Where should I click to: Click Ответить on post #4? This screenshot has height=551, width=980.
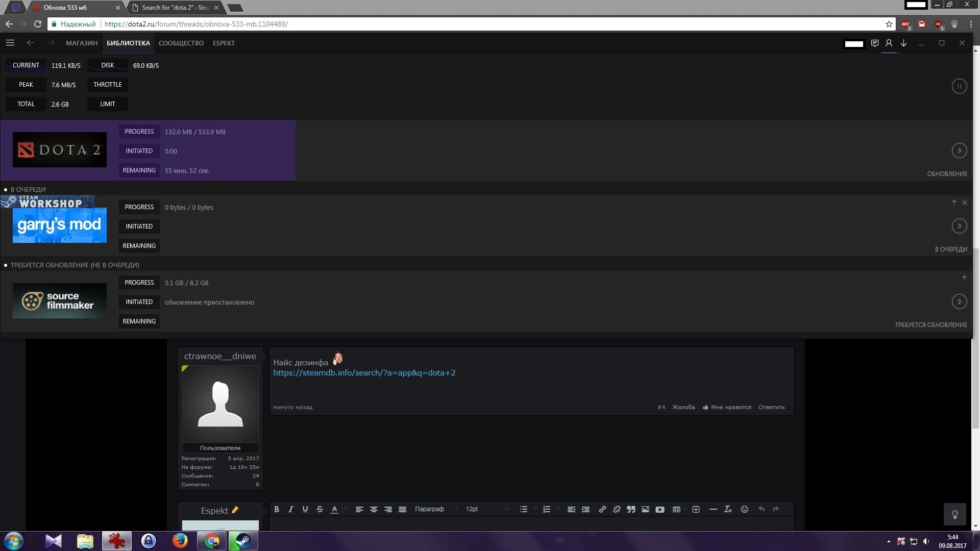click(771, 407)
